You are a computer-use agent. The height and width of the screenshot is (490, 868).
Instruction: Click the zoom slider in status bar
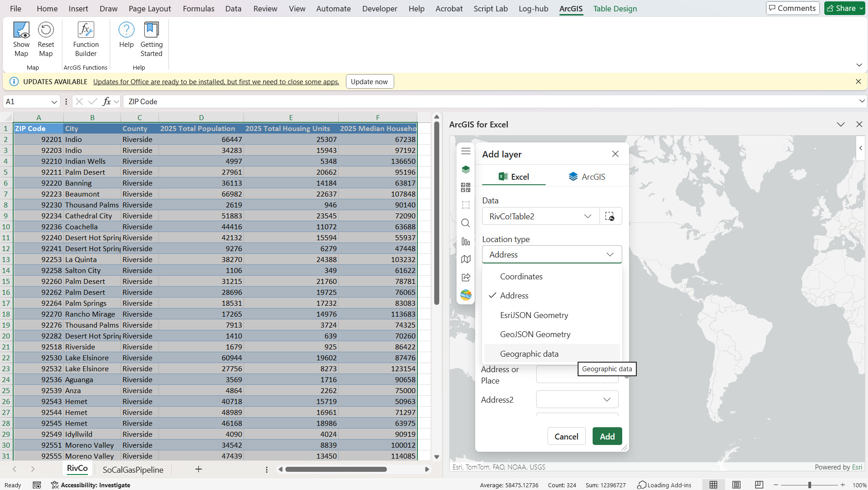(x=809, y=485)
